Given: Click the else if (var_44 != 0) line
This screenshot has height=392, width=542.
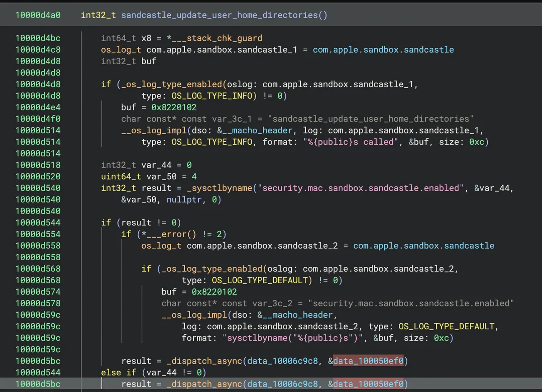Looking at the screenshot, I should click(x=154, y=372).
